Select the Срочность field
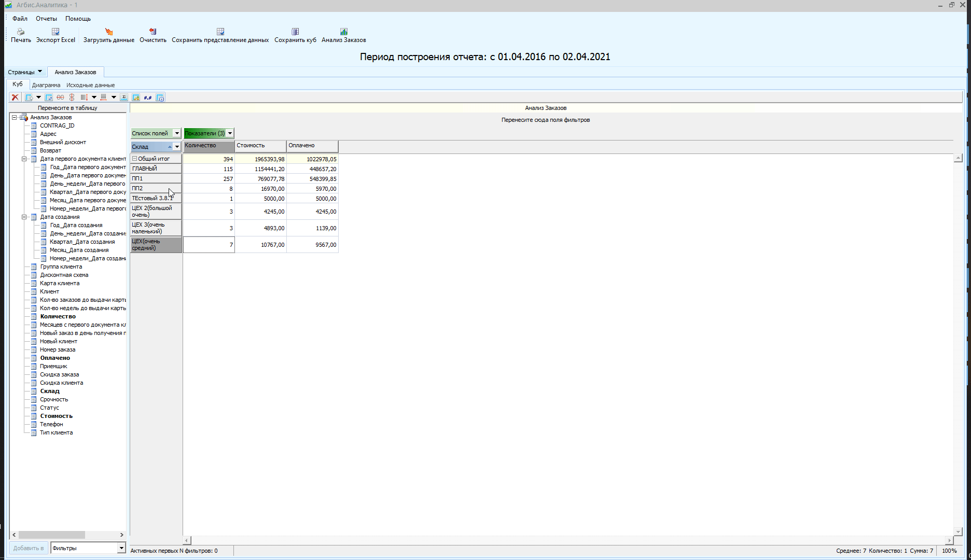This screenshot has height=560, width=971. click(x=54, y=399)
